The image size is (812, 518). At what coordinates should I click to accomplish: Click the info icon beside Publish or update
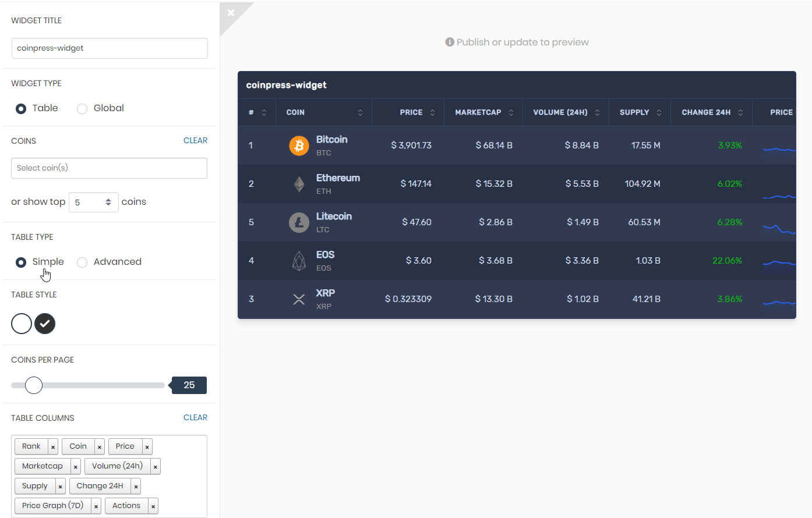pyautogui.click(x=450, y=42)
